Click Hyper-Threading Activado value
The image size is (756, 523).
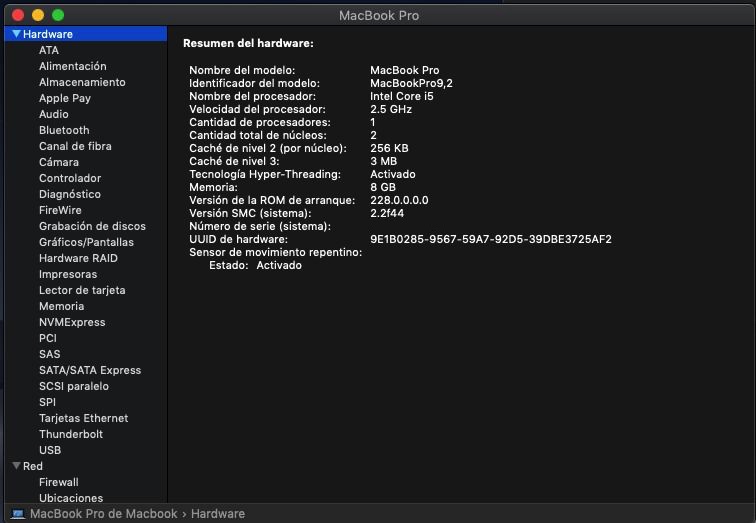(x=393, y=174)
